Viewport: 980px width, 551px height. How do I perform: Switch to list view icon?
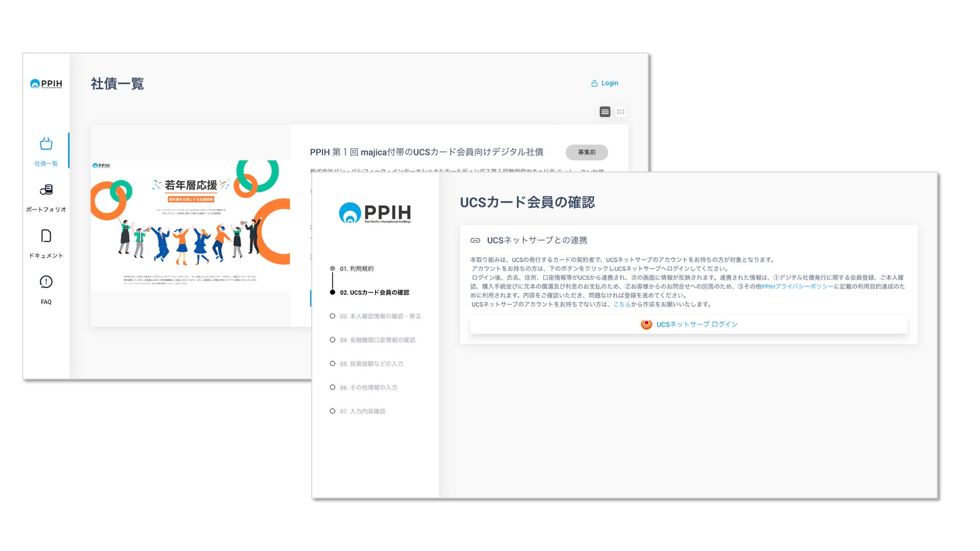[x=605, y=112]
